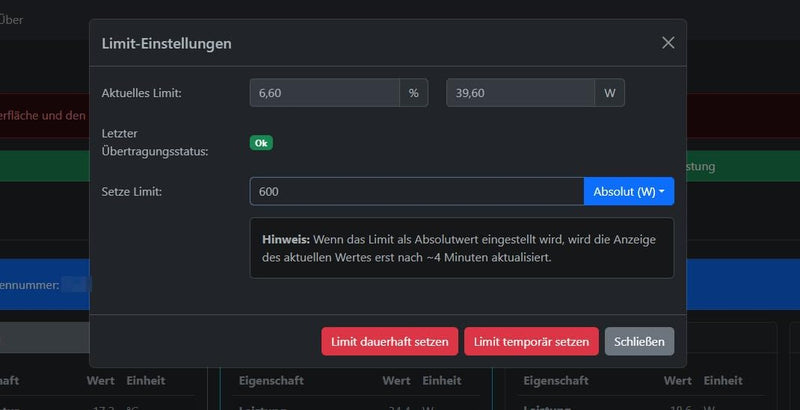Click the middle table's Eigenschaft header
Screen dimensions: 800x410
(x=271, y=380)
